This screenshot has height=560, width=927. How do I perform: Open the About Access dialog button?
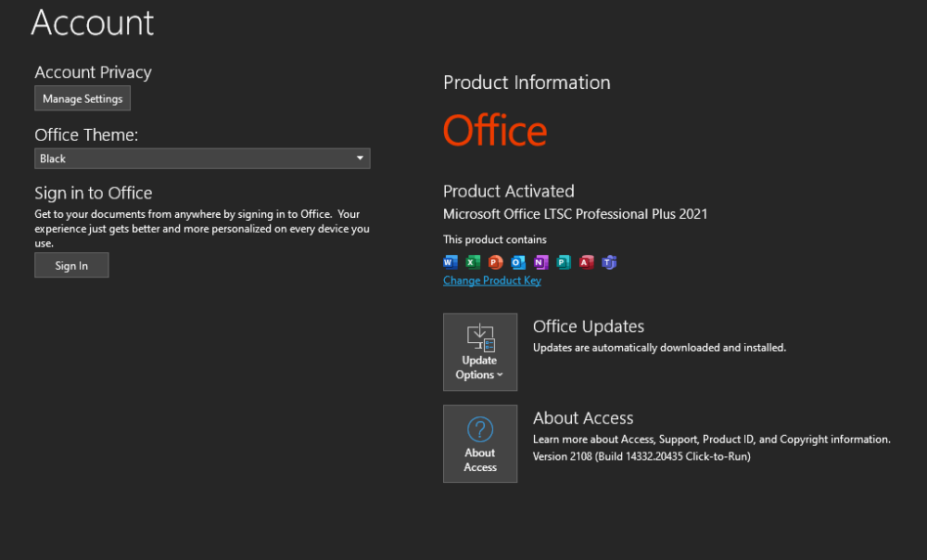tap(480, 443)
